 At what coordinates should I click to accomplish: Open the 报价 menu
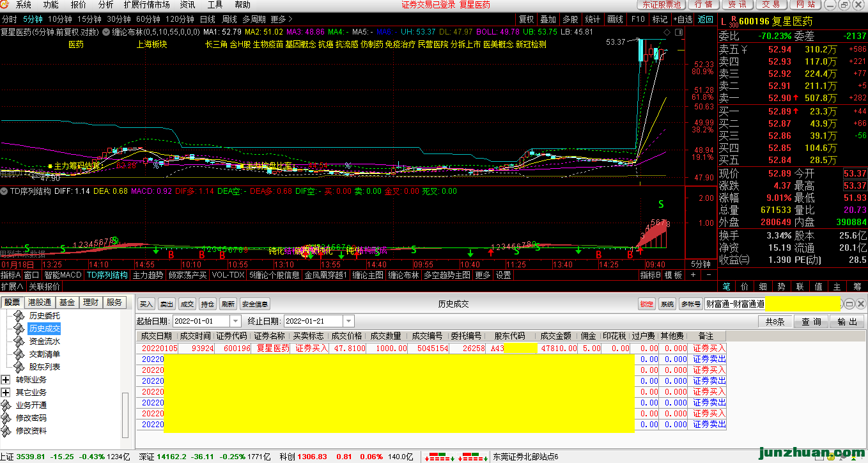click(x=79, y=4)
